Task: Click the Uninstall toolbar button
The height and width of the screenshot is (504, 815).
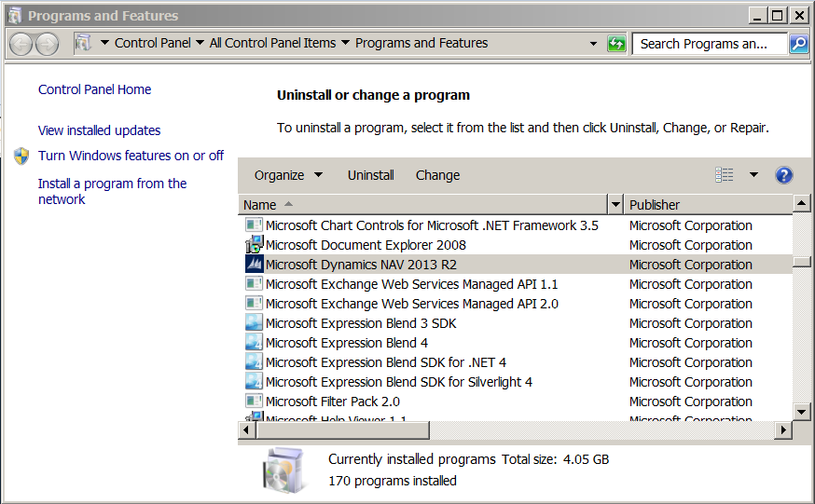Action: click(370, 175)
